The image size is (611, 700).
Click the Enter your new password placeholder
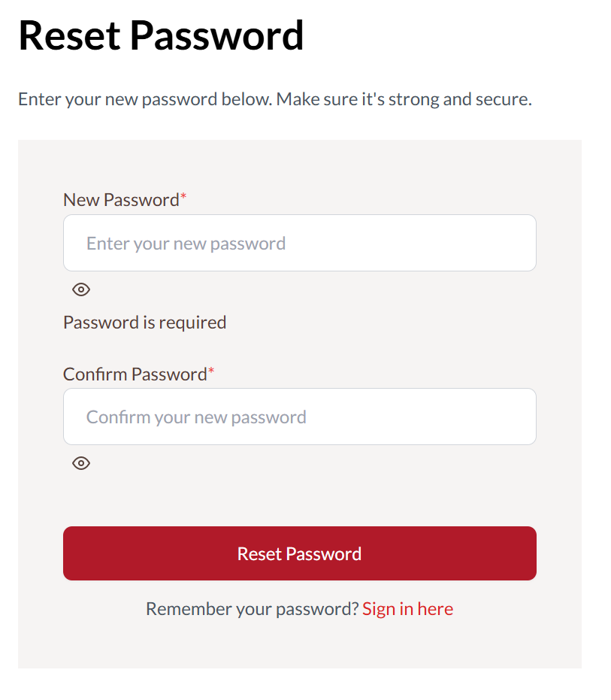[x=186, y=244]
